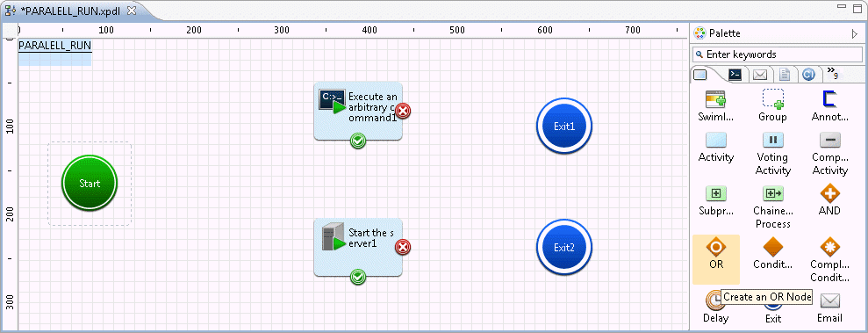This screenshot has width=868, height=333.
Task: Click the Exit1 node
Action: point(564,126)
